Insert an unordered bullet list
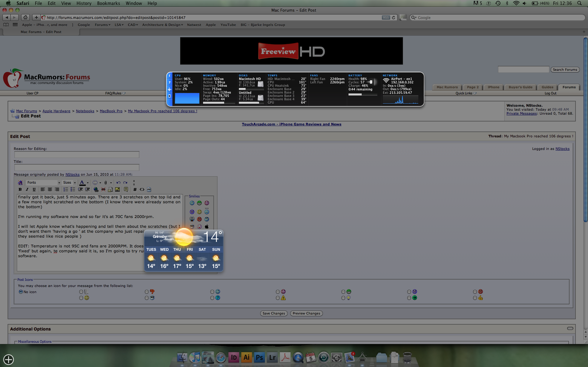This screenshot has height=367, width=588. click(73, 189)
